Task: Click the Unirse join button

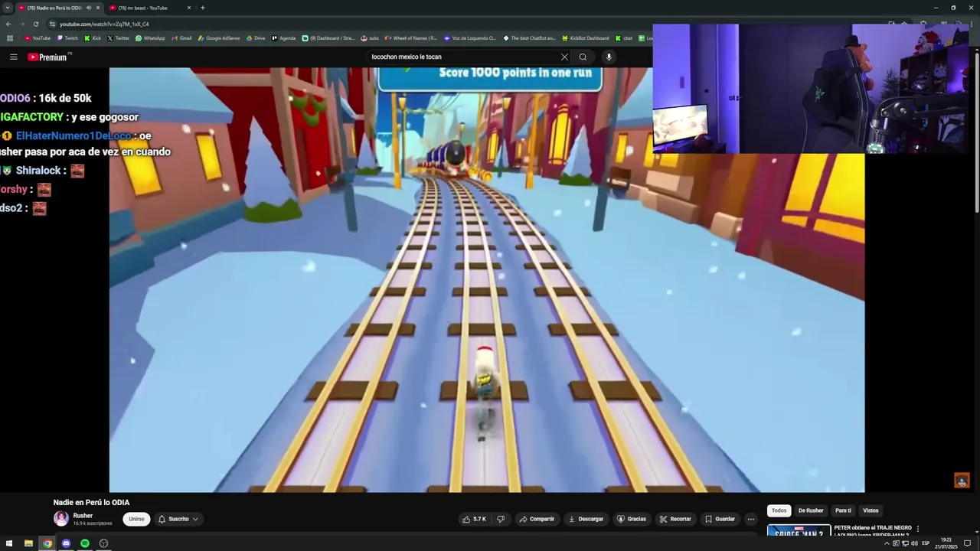Action: click(x=136, y=519)
